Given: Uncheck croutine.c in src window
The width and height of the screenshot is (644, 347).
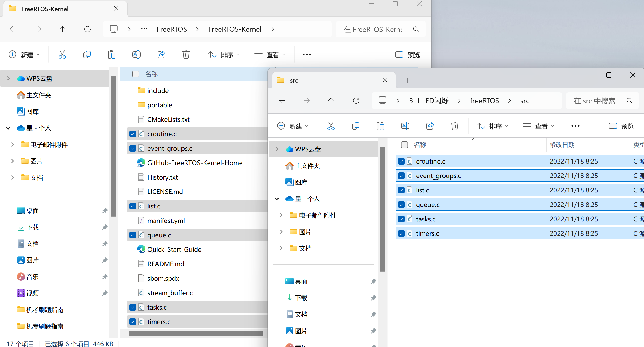Looking at the screenshot, I should [x=401, y=161].
